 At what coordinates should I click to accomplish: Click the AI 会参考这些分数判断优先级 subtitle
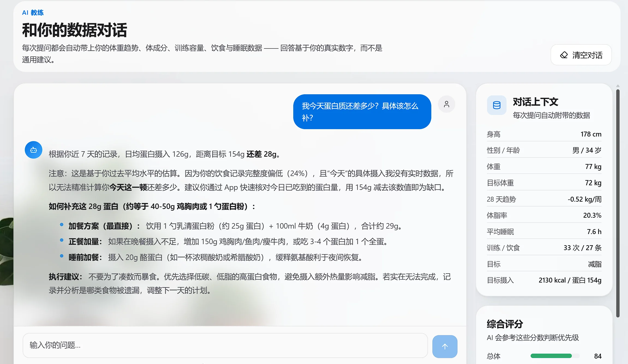pos(533,338)
